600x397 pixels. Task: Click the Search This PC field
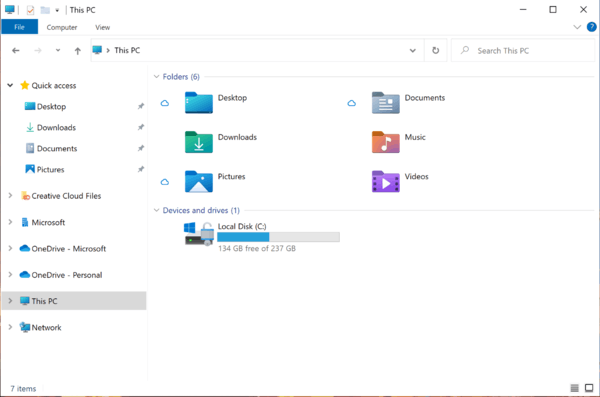point(523,51)
